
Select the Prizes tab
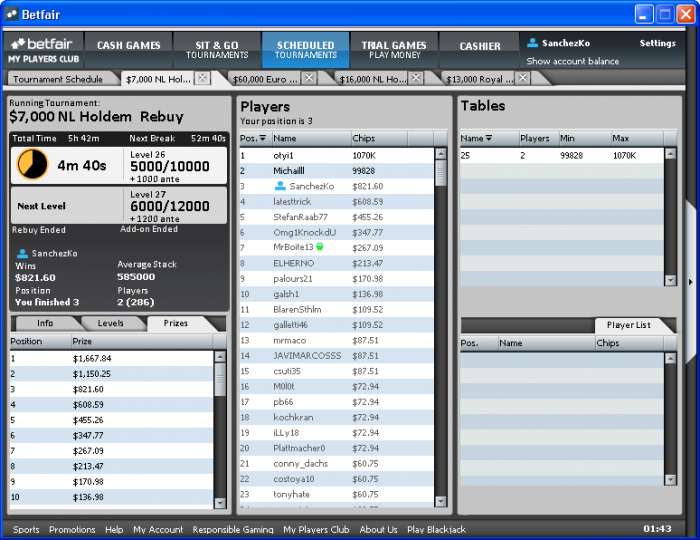pos(175,323)
